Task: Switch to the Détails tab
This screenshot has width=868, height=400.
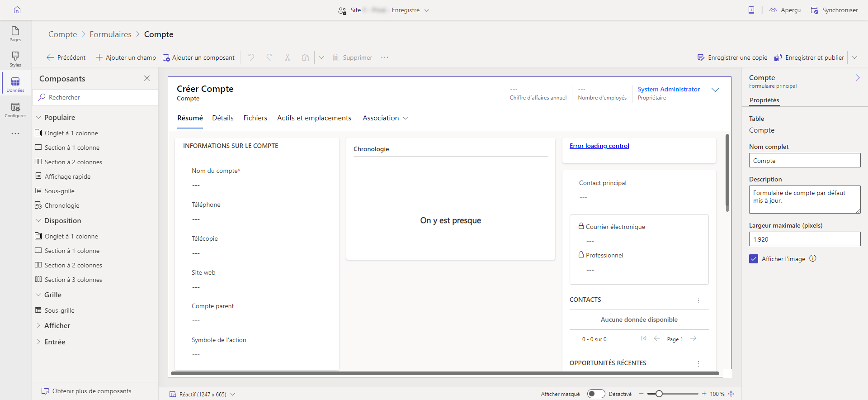Action: pyautogui.click(x=223, y=118)
